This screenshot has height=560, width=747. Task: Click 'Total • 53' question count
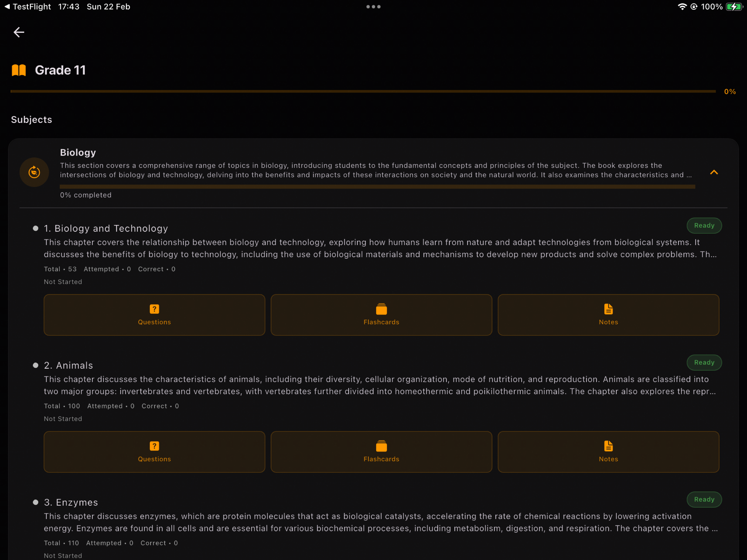(x=60, y=269)
